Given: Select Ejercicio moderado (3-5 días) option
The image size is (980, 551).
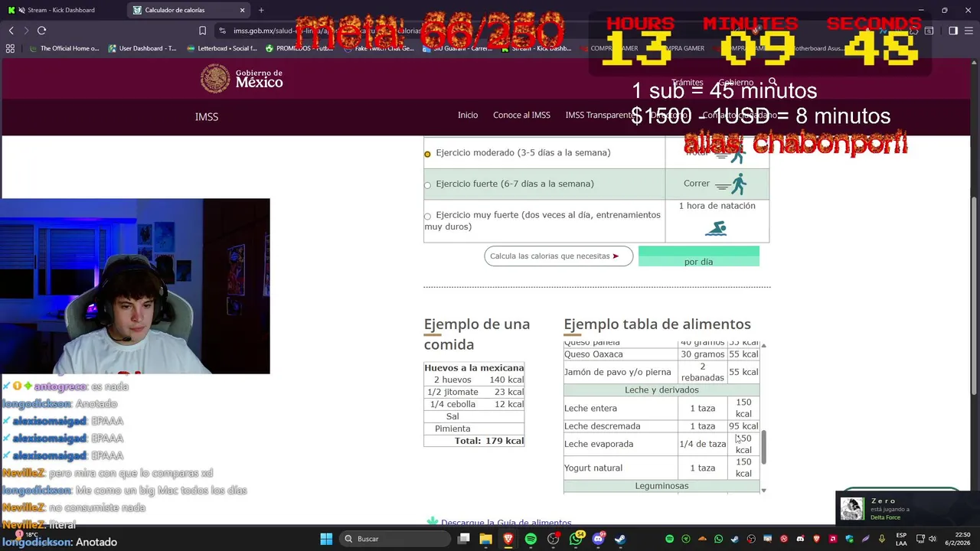Looking at the screenshot, I should [427, 154].
